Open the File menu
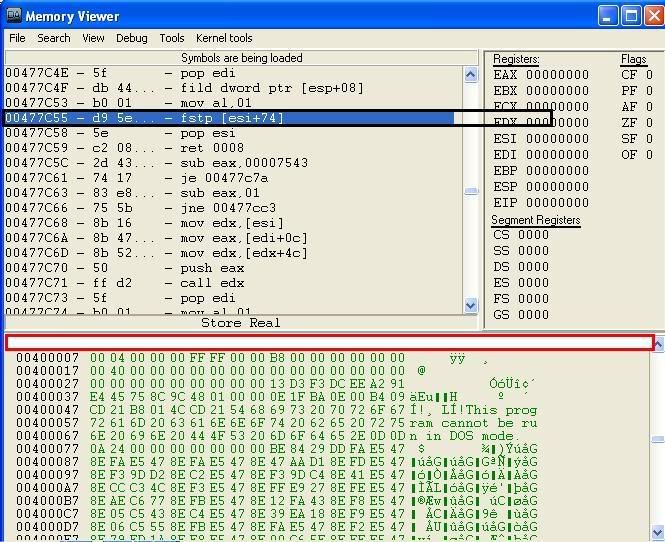Image resolution: width=665 pixels, height=542 pixels. 17,38
